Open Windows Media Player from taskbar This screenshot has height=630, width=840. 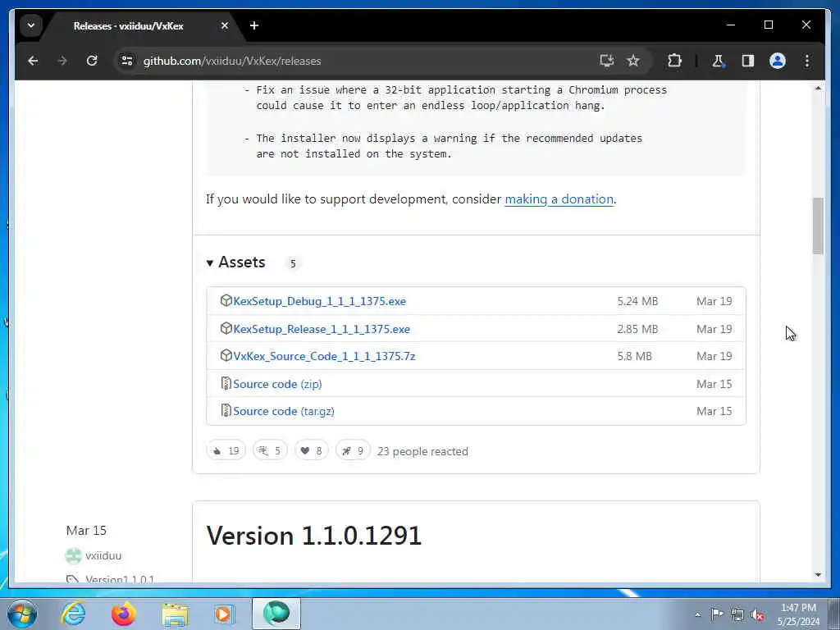(x=224, y=614)
